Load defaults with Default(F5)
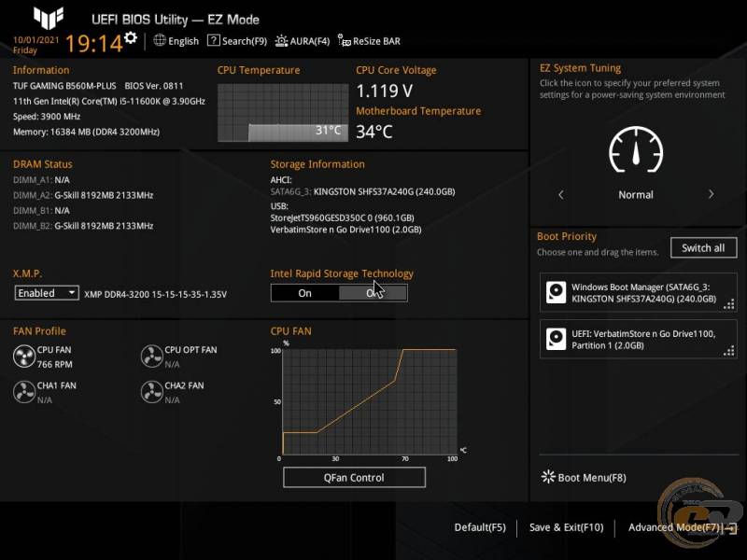Image resolution: width=747 pixels, height=560 pixels. (480, 527)
